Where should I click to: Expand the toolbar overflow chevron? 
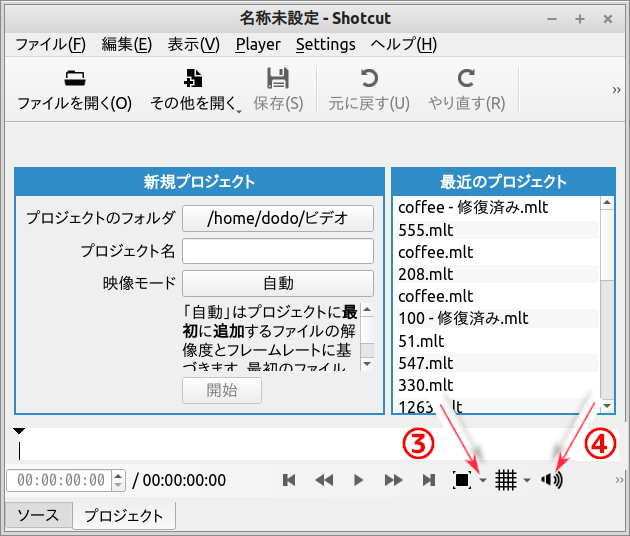coord(617,90)
